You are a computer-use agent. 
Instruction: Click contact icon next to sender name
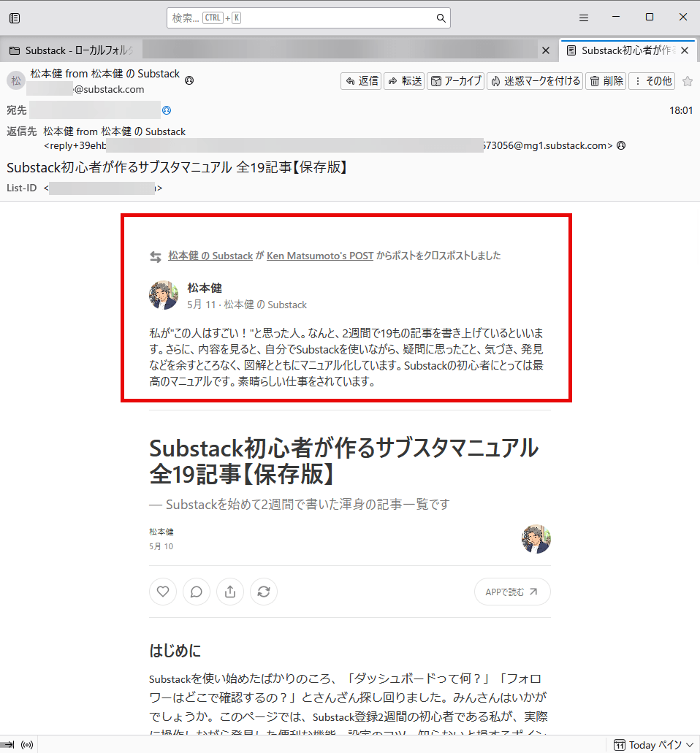coord(189,80)
